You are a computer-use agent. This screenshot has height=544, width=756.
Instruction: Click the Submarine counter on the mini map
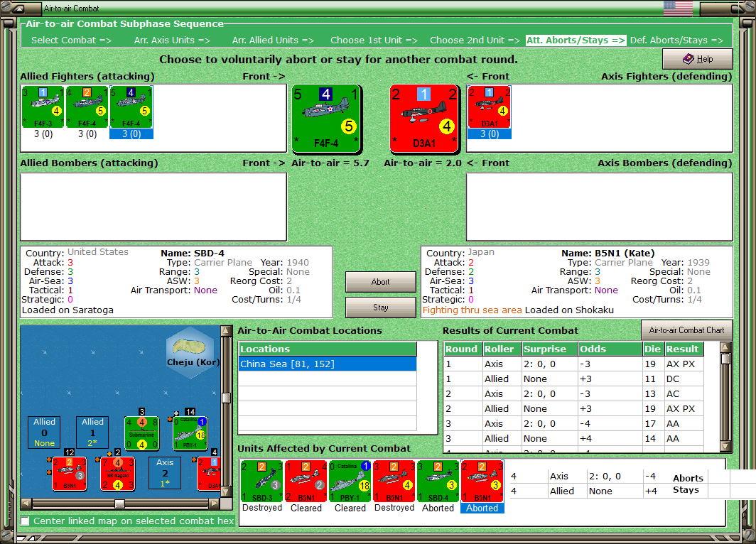click(142, 433)
